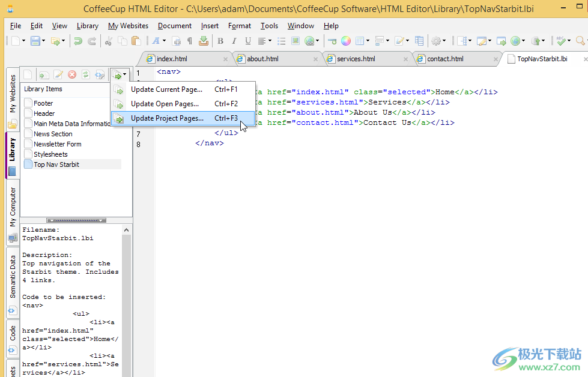Click the Search magnifier icon
The image size is (588, 377).
(581, 41)
